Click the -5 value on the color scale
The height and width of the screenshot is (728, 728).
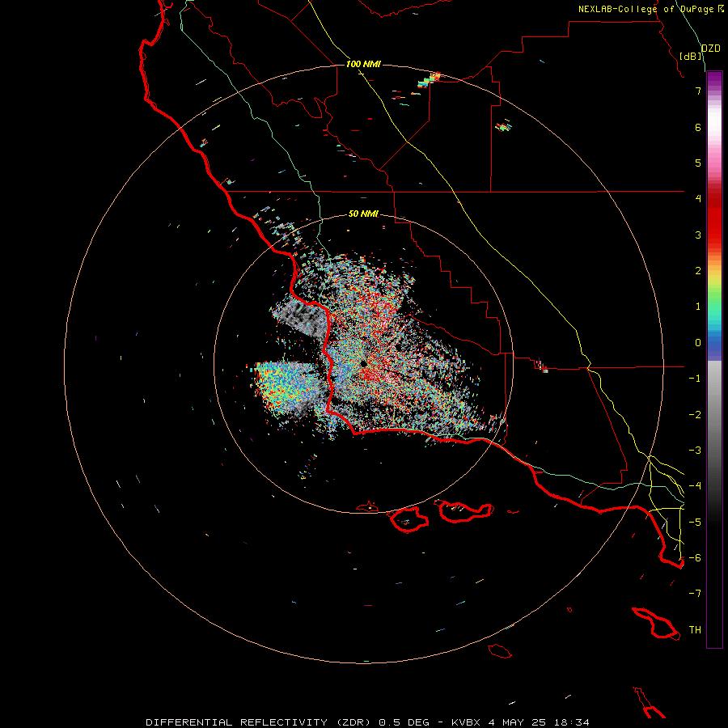tap(695, 523)
